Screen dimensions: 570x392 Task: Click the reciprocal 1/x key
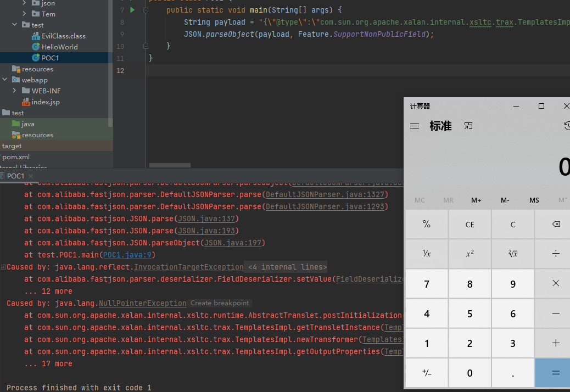point(427,254)
